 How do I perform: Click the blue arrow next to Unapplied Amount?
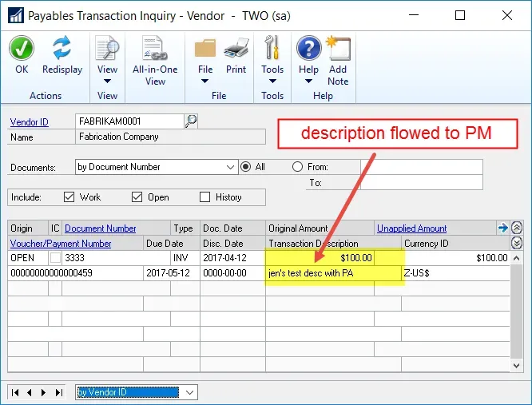click(x=502, y=228)
